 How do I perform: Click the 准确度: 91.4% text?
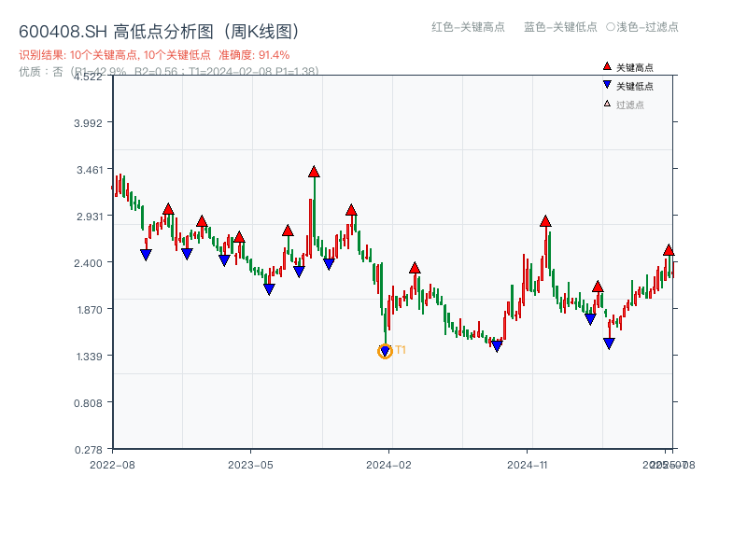coord(254,55)
